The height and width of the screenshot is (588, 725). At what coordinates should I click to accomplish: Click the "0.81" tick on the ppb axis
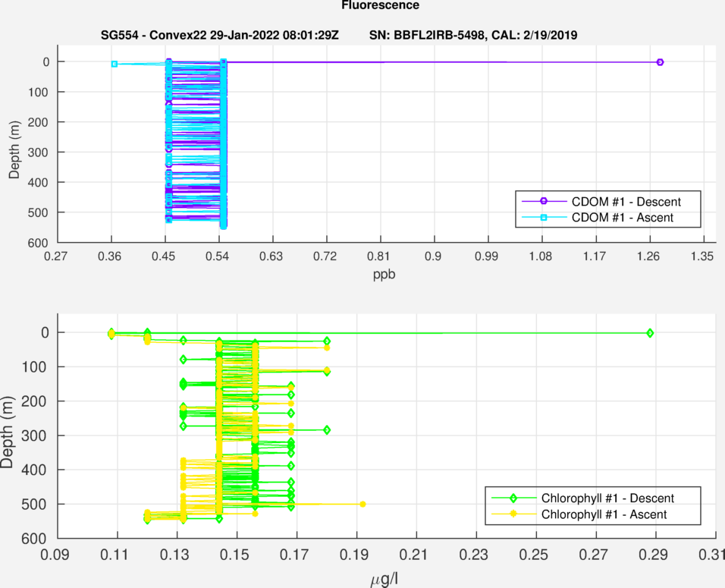pyautogui.click(x=378, y=256)
